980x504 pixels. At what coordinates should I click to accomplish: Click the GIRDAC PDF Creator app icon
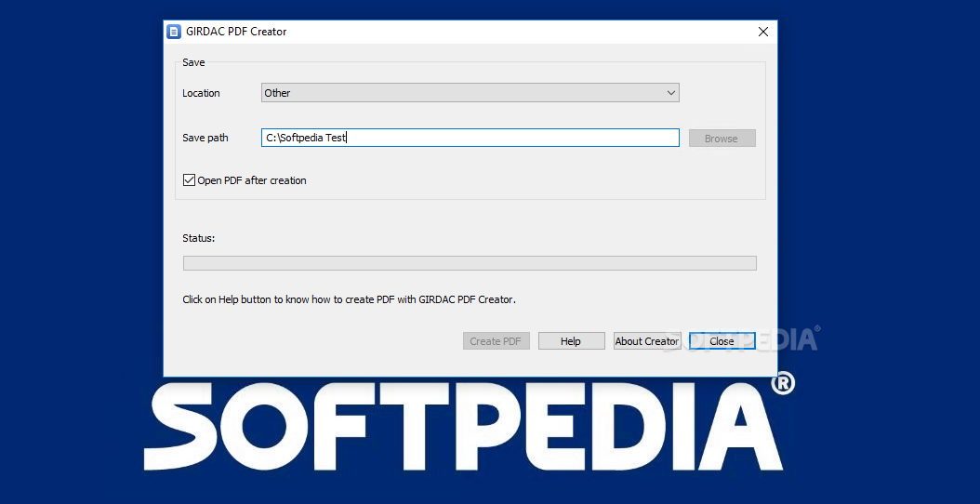point(174,32)
